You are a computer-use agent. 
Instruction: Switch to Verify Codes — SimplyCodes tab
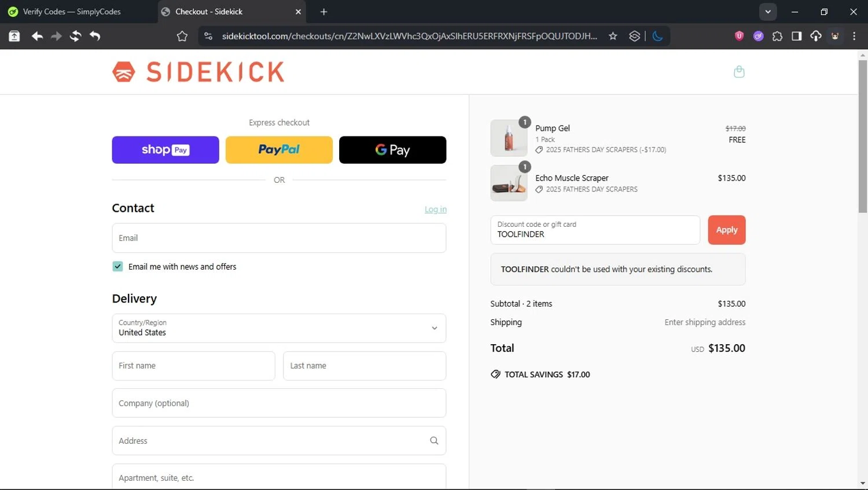[x=78, y=12]
